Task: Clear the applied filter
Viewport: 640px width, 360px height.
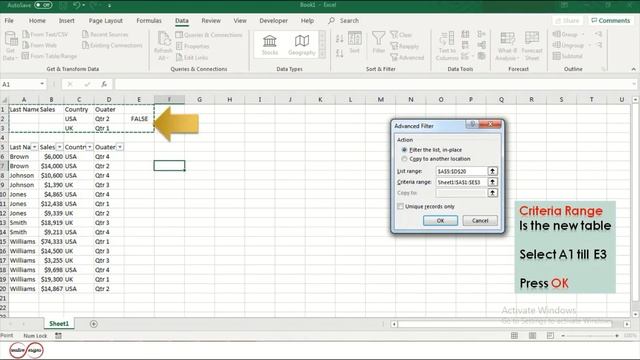Action: tap(401, 35)
